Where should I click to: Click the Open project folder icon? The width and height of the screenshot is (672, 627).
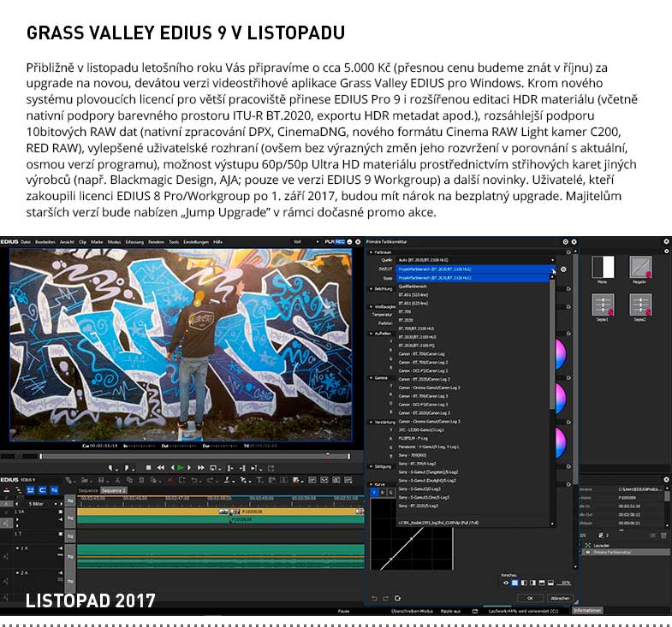[x=84, y=480]
